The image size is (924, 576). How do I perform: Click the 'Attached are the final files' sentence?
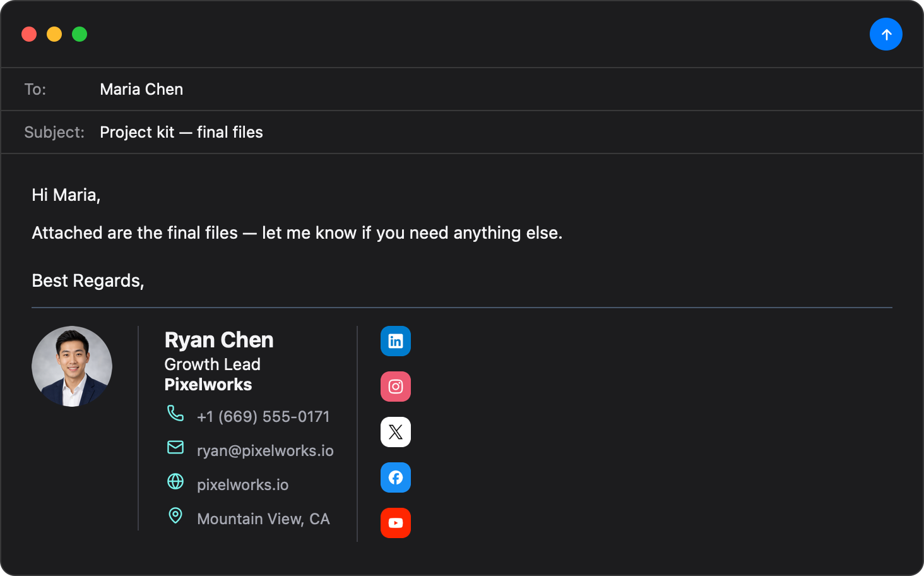click(x=297, y=233)
